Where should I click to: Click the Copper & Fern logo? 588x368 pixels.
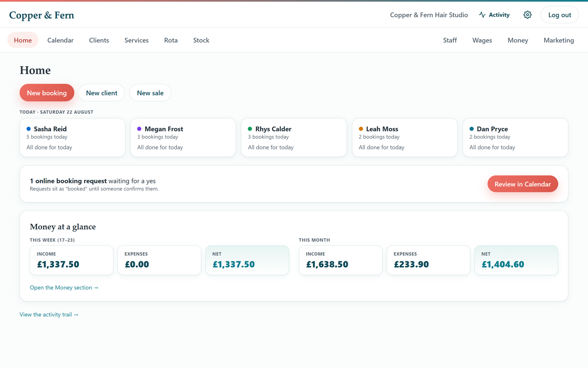coord(42,15)
